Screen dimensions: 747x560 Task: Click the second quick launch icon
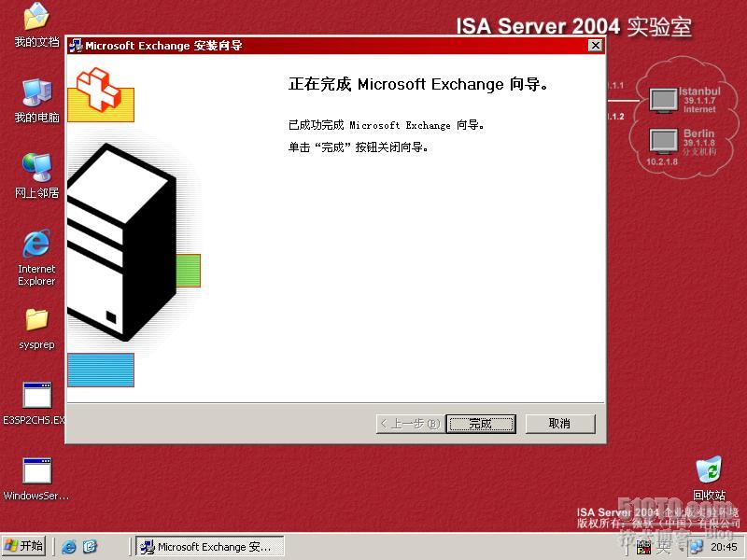[90, 547]
